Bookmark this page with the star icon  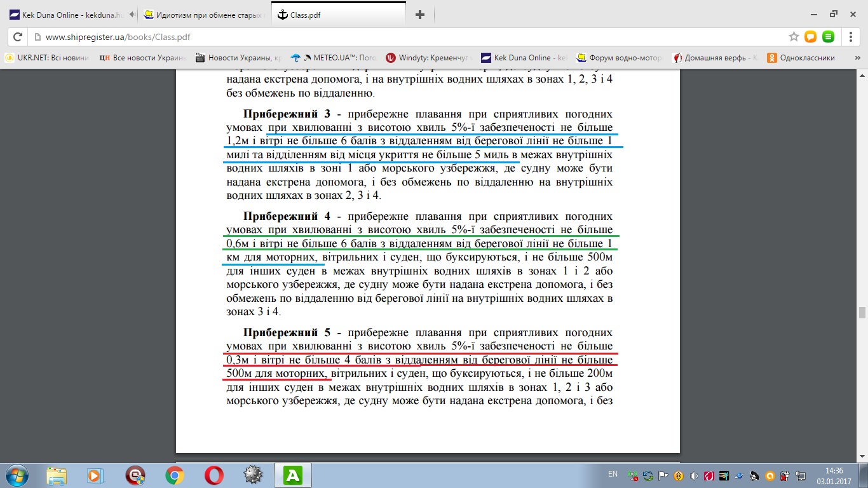point(794,37)
